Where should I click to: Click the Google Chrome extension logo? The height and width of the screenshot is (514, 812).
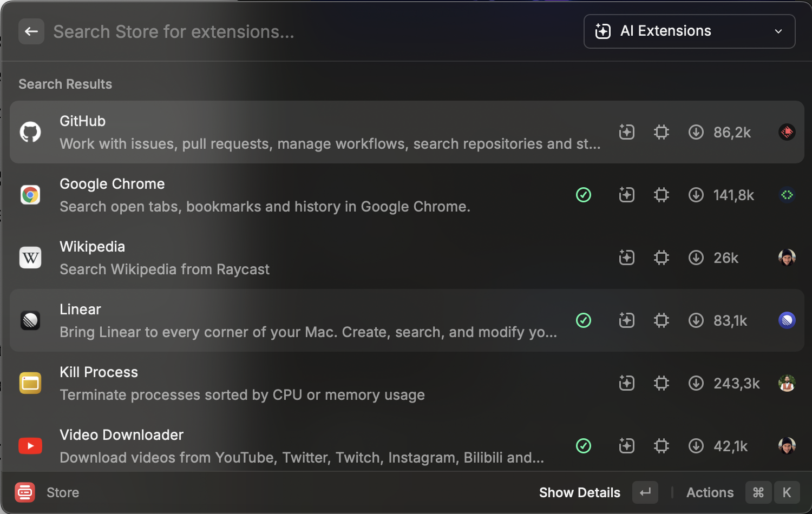30,195
